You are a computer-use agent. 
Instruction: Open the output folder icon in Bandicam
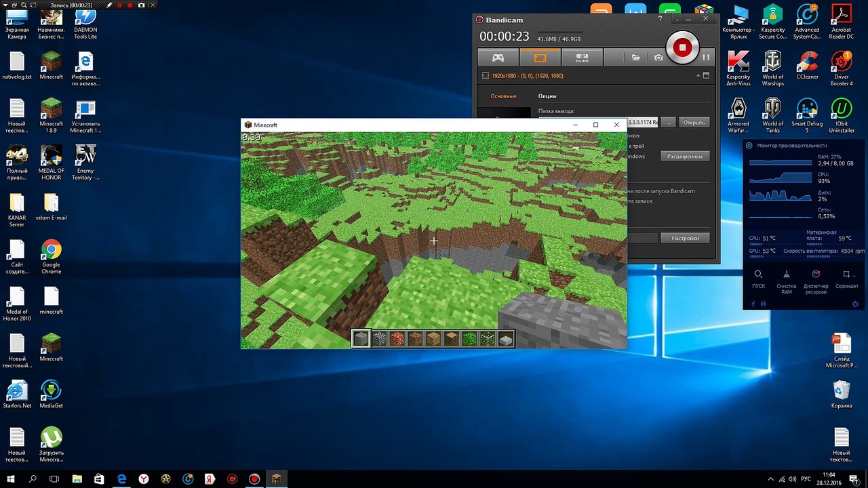635,58
